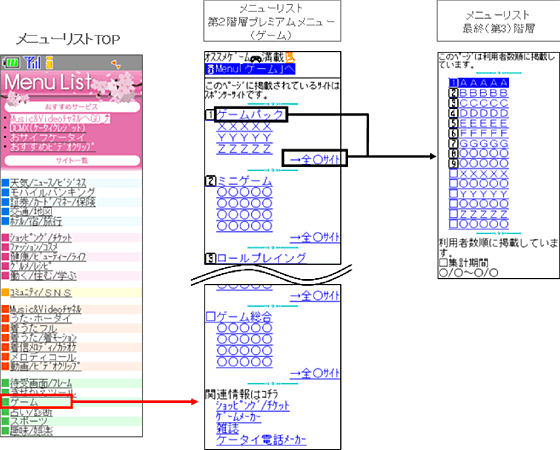Click orange square beside コミュニティ/SNS
Image resolution: width=560 pixels, height=450 pixels.
5,292
